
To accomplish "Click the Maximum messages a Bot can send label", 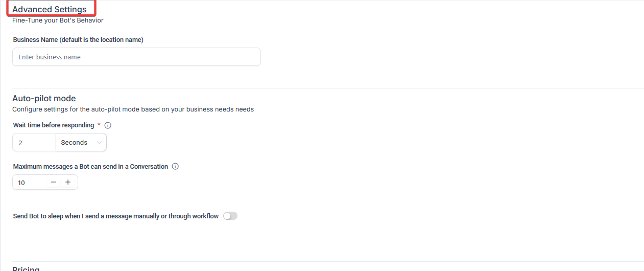I will (x=90, y=167).
